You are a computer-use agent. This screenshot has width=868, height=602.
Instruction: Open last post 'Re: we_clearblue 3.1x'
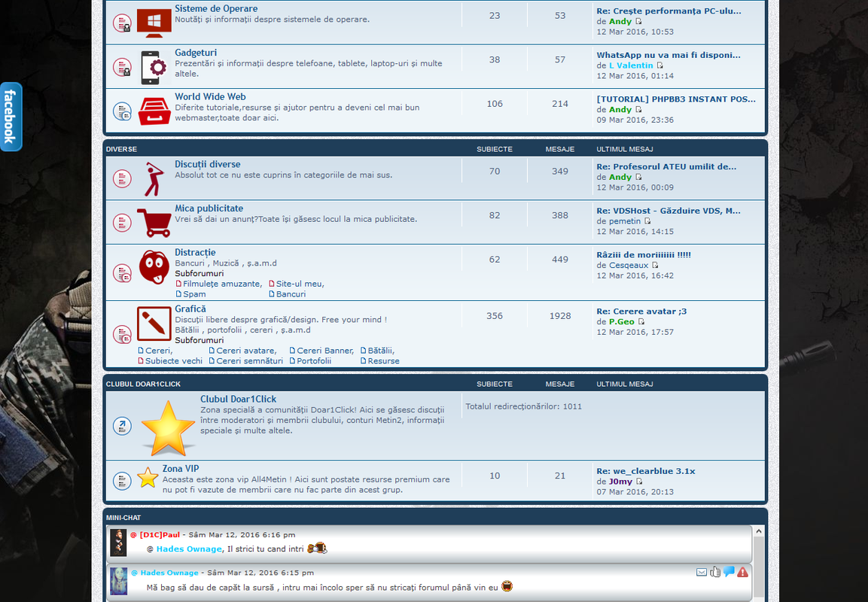coord(645,471)
